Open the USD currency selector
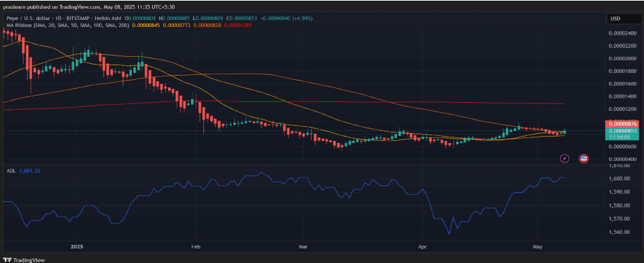This screenshot has height=263, width=644. coord(623,19)
